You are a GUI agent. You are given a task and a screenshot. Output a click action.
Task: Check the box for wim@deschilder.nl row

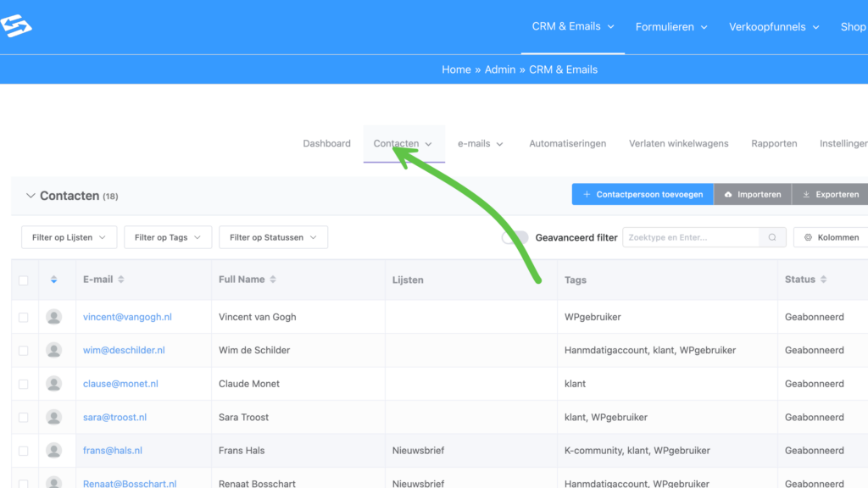click(x=24, y=351)
